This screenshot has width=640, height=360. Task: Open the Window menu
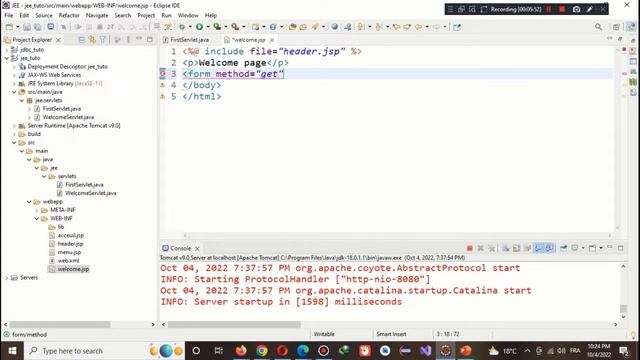tap(188, 15)
